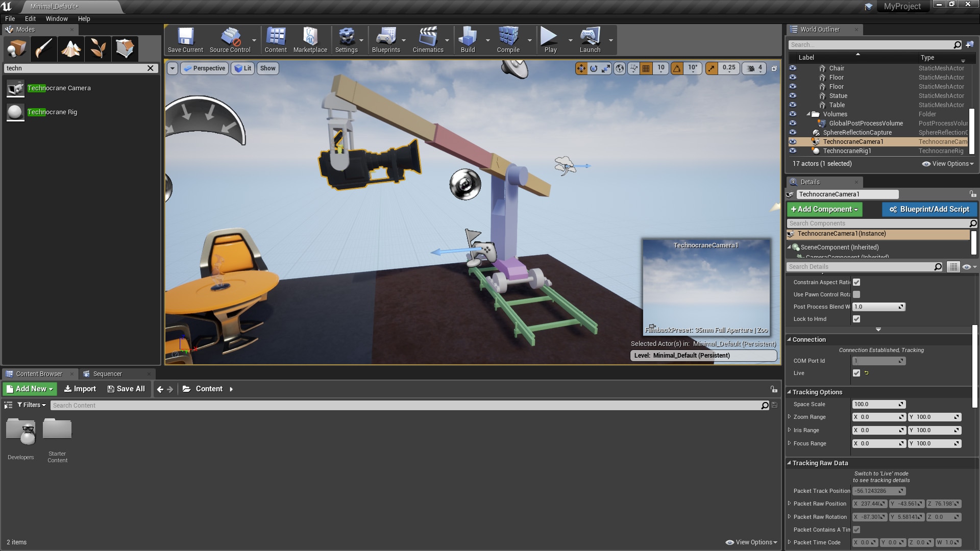Toggle the Live checkbox
The height and width of the screenshot is (551, 980).
tap(856, 373)
